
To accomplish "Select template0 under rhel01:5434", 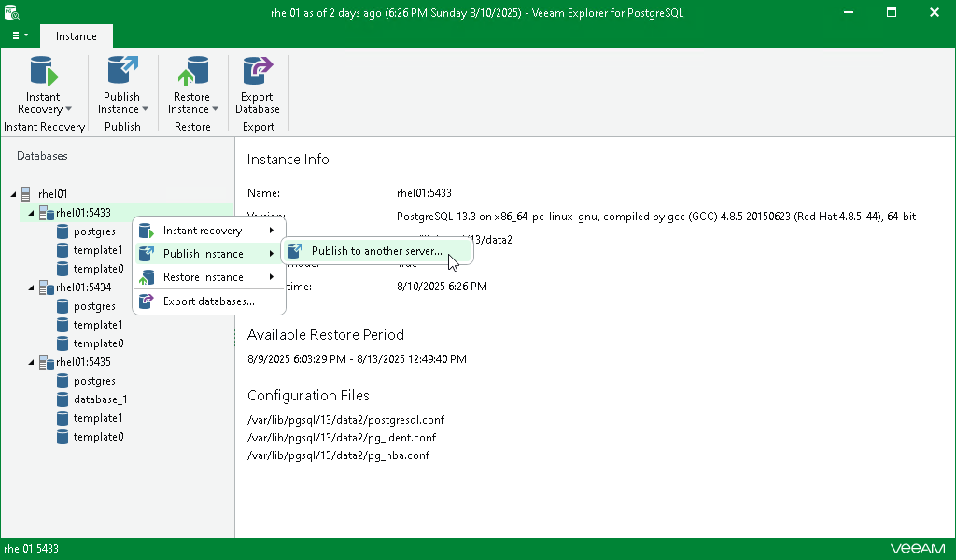I will pos(98,343).
